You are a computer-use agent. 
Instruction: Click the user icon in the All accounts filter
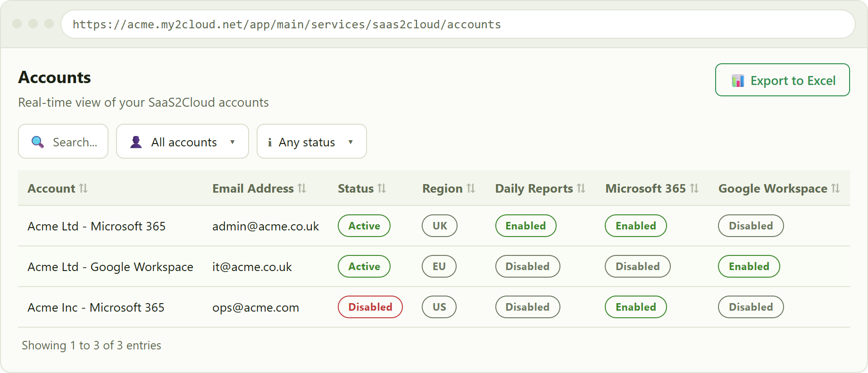(136, 142)
